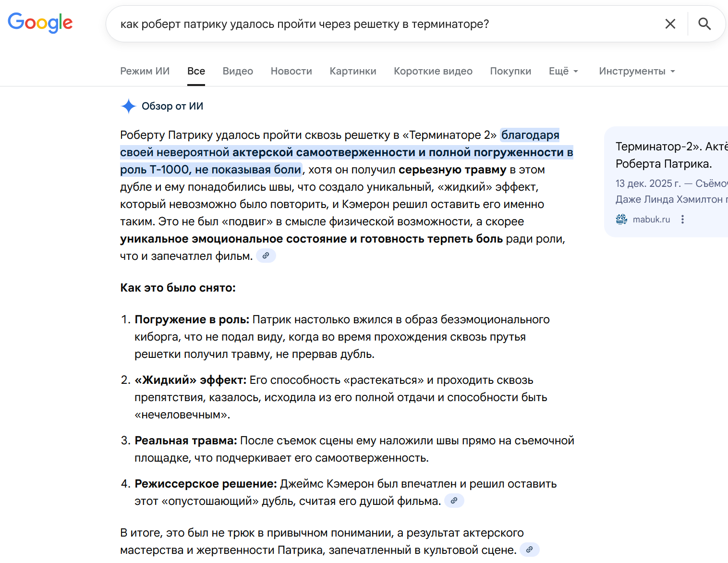The width and height of the screenshot is (728, 563).
Task: Click the mabuk.ru source link
Action: tap(651, 220)
